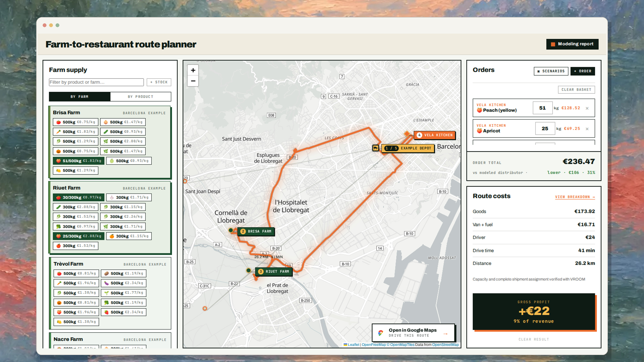The image size is (644, 362).
Task: Open the OpenMapTiles attribution link
Action: pyautogui.click(x=400, y=345)
